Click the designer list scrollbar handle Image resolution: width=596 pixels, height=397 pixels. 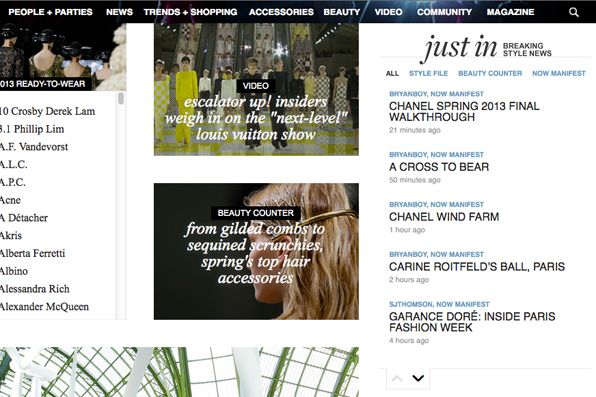click(121, 98)
